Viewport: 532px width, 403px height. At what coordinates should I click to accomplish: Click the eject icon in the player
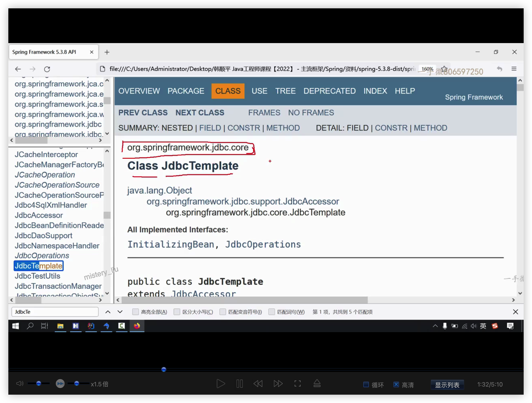point(317,384)
